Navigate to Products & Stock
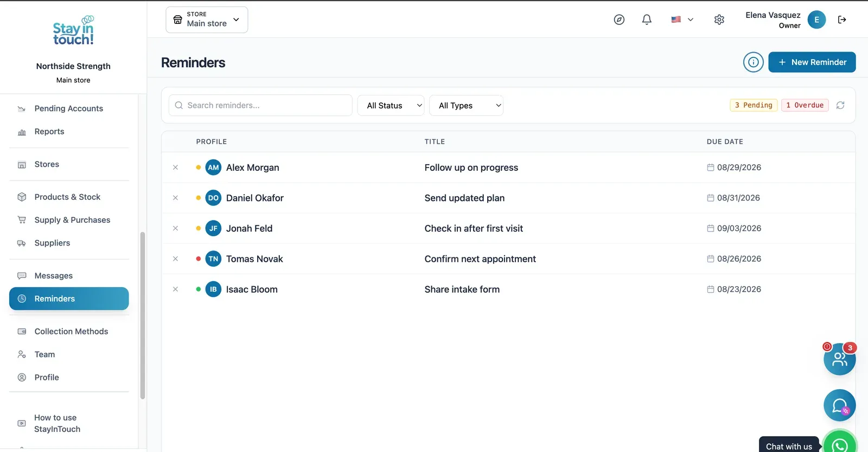The image size is (868, 452). 69,197
